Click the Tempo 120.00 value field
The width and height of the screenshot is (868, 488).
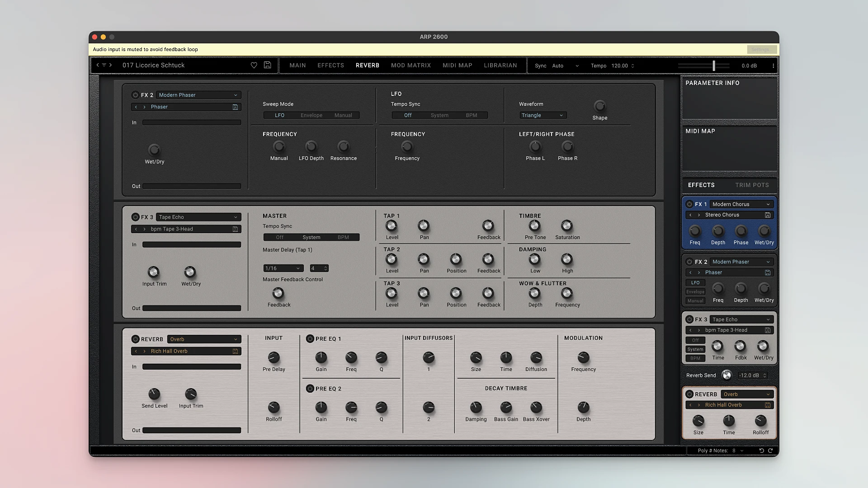pos(619,66)
